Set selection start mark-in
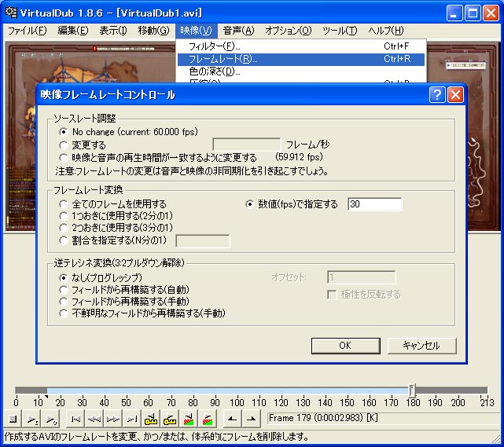Screen dimensions: 504x447 [232, 419]
